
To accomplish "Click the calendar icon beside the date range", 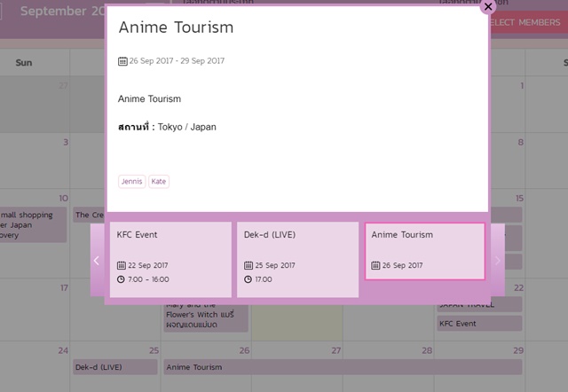I will [122, 61].
